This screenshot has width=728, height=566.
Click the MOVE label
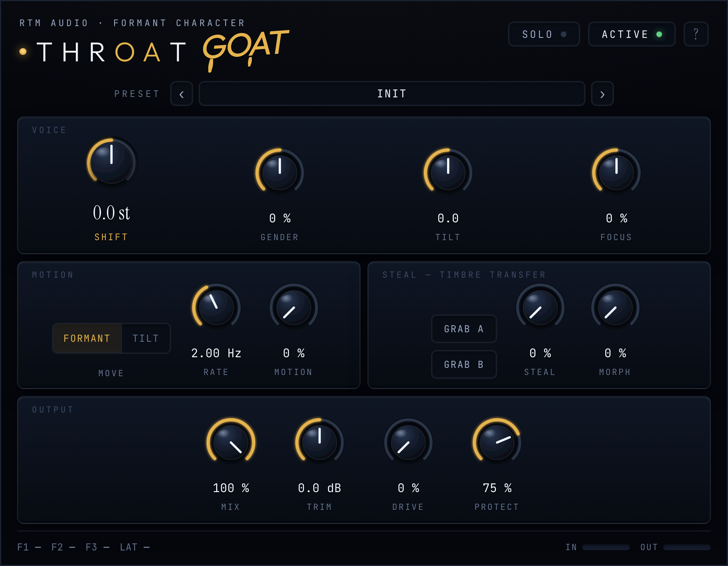pos(111,373)
